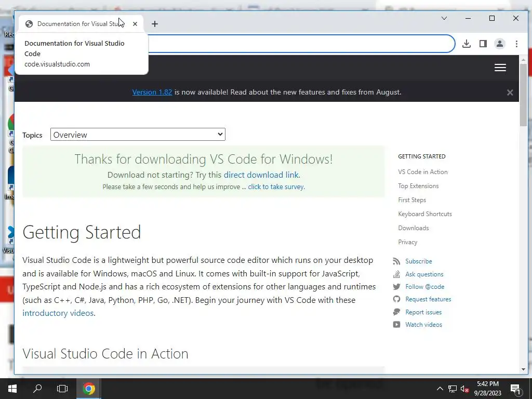
Task: Click the Getting Started heading
Action: pos(82,232)
